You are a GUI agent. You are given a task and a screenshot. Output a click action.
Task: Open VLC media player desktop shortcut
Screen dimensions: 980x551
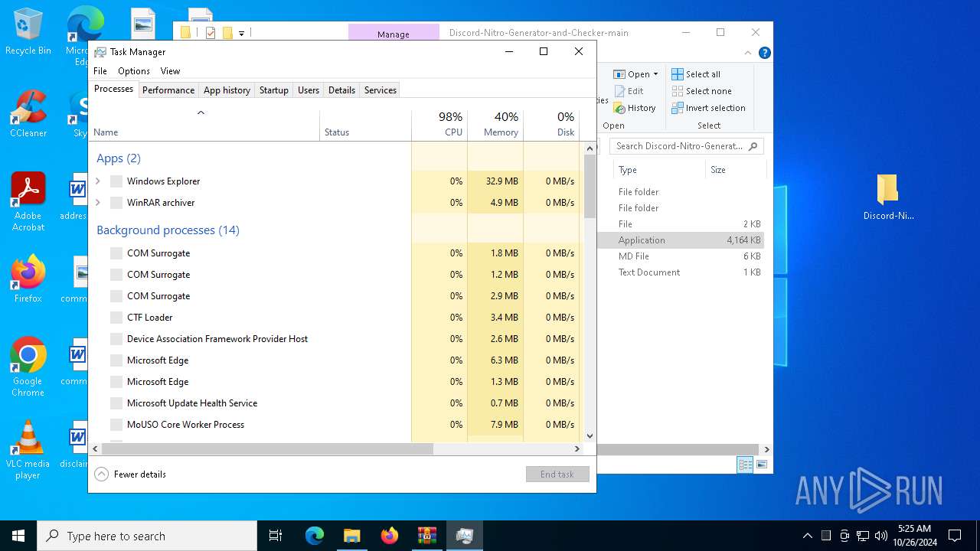[28, 450]
